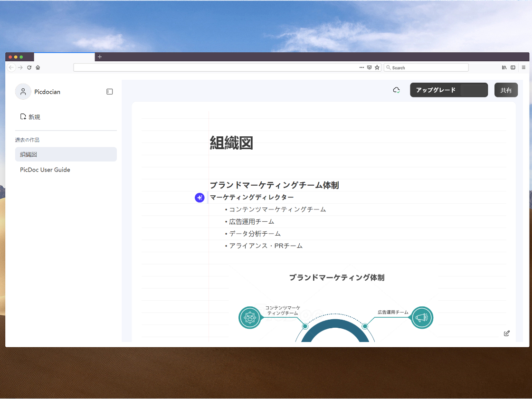This screenshot has width=532, height=399.
Task: Click the purple AI sparkle icon beside the text
Action: click(199, 197)
